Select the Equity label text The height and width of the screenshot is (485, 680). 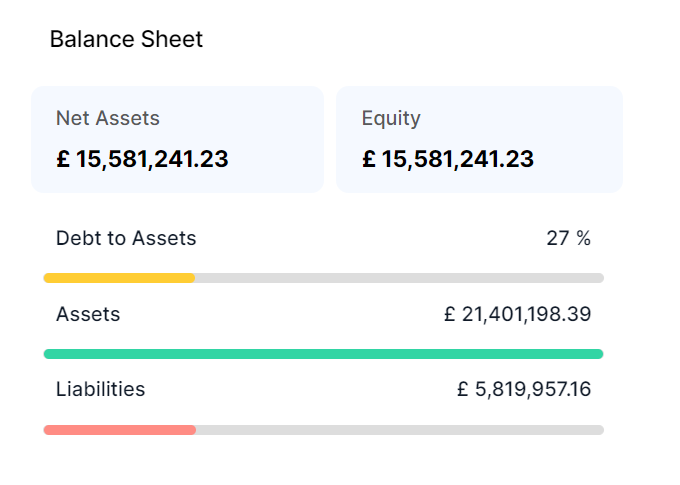(x=391, y=118)
